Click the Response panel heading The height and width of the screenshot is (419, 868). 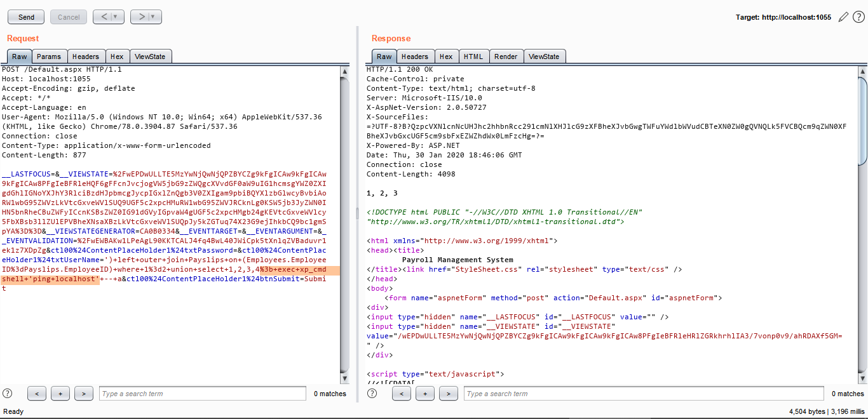(391, 39)
